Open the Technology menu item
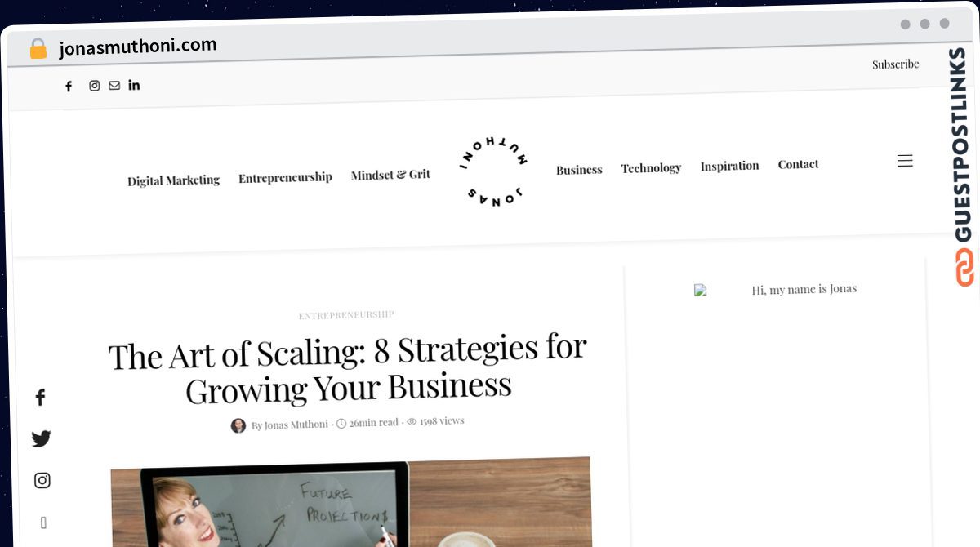This screenshot has width=980, height=547. coord(651,168)
